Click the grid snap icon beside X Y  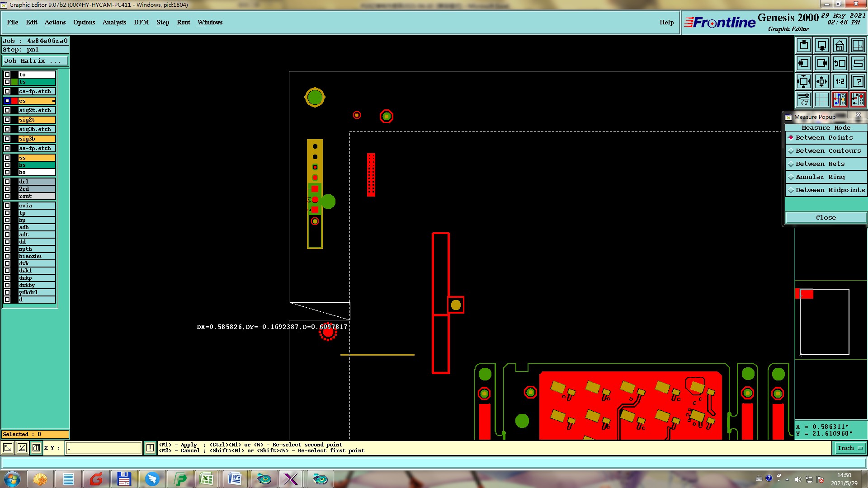coord(36,448)
